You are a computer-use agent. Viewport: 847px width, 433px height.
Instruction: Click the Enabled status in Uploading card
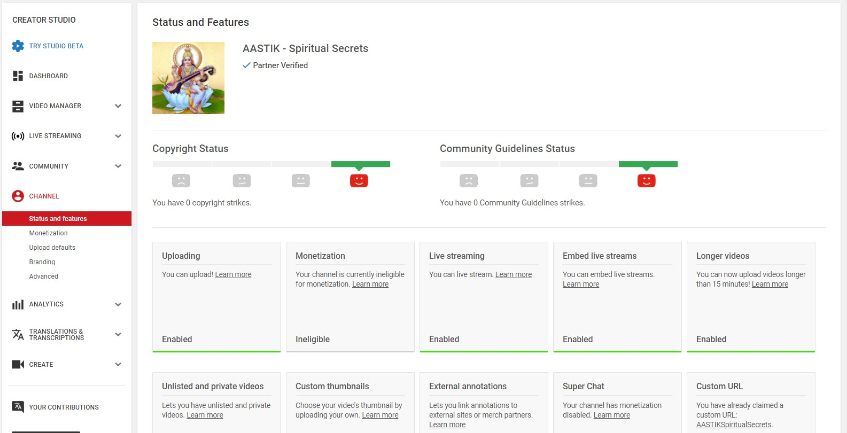(177, 340)
